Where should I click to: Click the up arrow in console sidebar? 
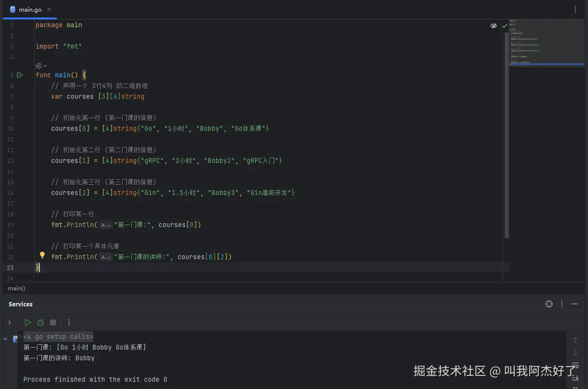[575, 340]
